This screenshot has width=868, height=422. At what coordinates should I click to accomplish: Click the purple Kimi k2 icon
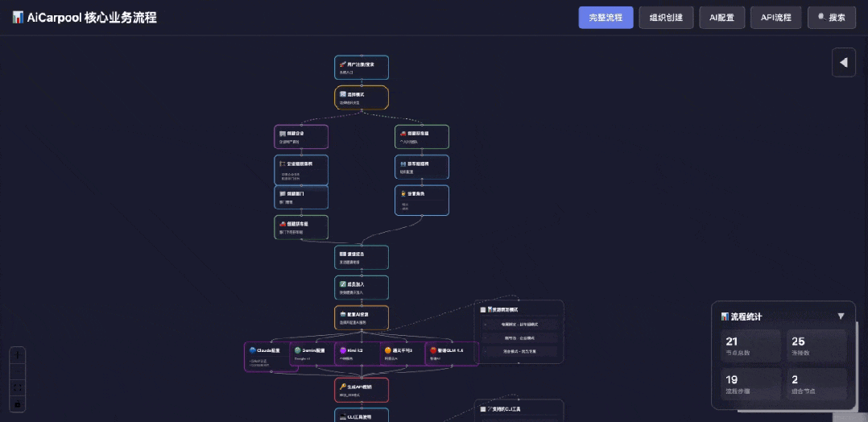point(343,350)
